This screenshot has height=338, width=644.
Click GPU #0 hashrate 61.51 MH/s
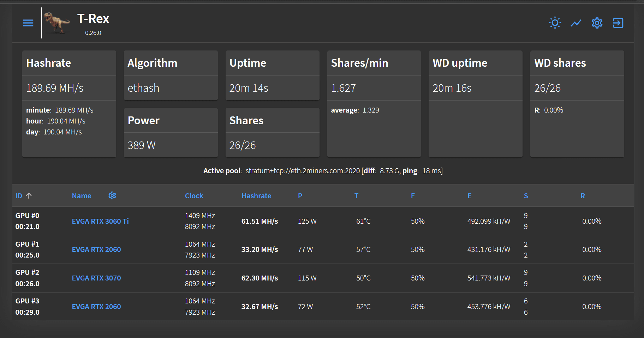coord(260,221)
